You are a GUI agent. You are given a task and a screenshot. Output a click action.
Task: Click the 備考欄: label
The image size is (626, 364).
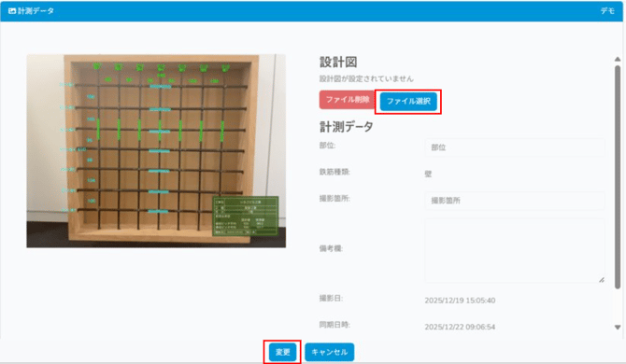(331, 249)
